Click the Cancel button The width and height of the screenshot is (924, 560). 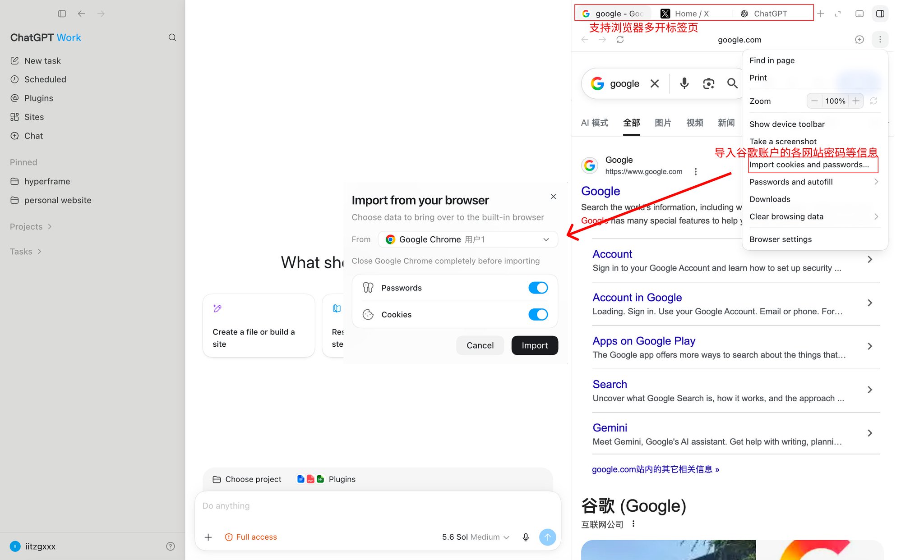point(480,345)
